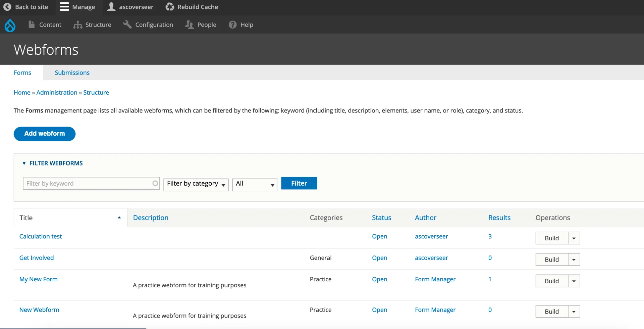Click Build for Get Involved
Image resolution: width=644 pixels, height=329 pixels.
(552, 260)
